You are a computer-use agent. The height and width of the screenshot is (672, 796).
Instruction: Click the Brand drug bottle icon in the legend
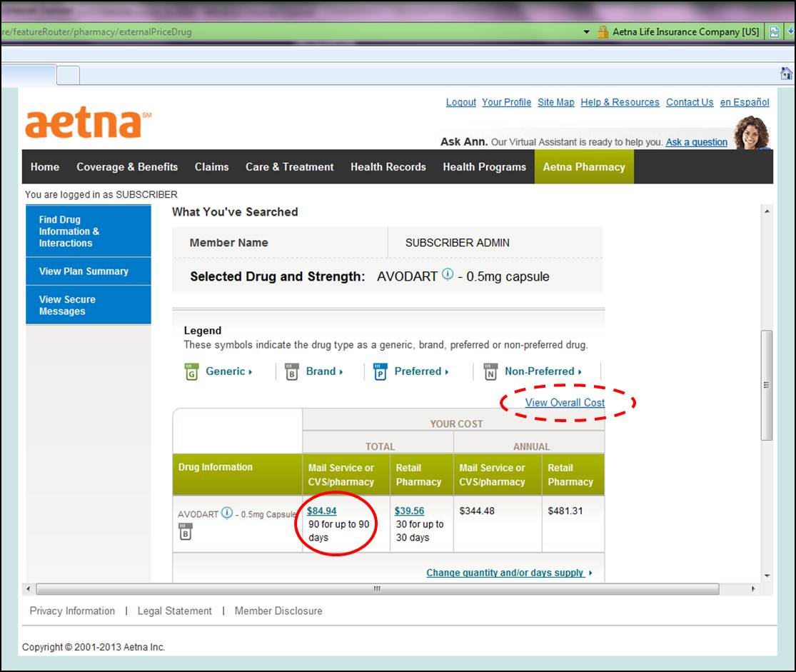pos(291,371)
